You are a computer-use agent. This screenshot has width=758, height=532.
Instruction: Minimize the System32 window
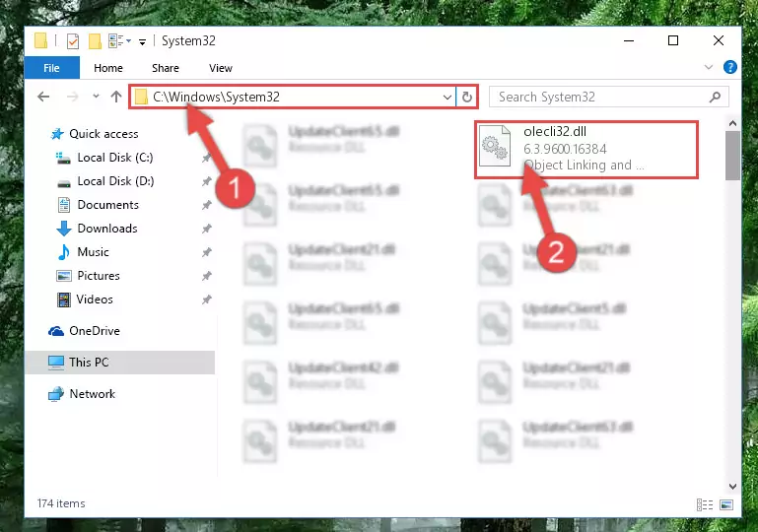click(629, 40)
